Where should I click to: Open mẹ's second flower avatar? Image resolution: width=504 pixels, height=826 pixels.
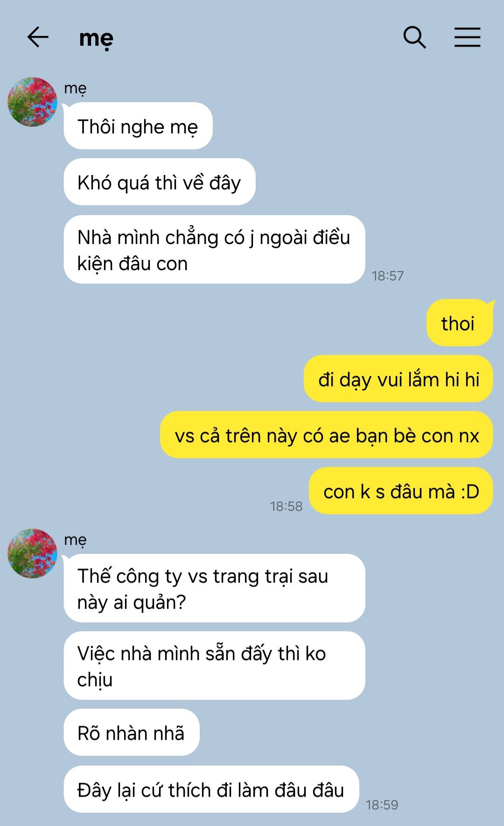point(32,553)
